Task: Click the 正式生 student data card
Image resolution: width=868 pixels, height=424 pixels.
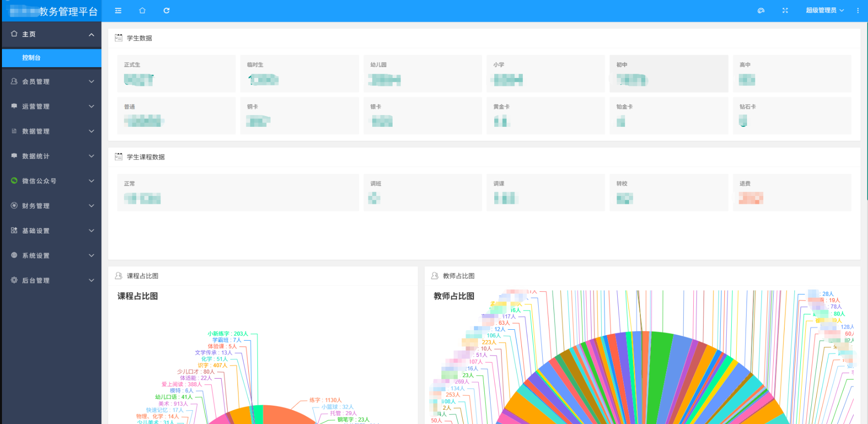Action: click(x=176, y=74)
